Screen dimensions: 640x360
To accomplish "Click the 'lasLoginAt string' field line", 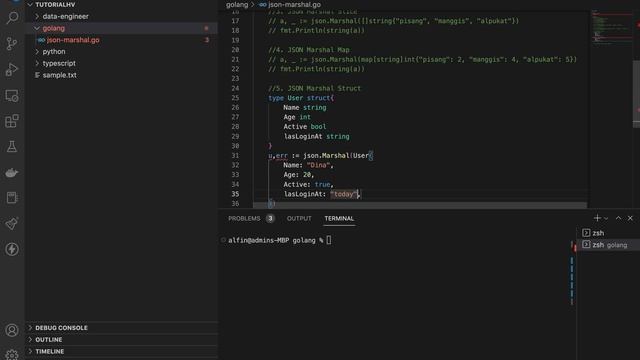I will click(317, 136).
